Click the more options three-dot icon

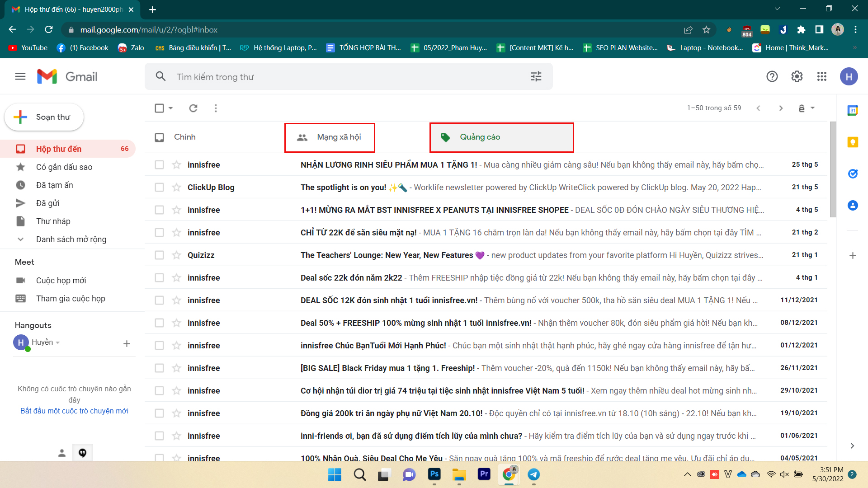coord(216,108)
